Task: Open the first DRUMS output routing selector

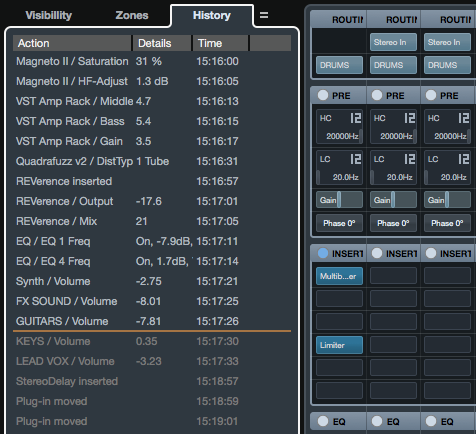Action: click(x=339, y=65)
